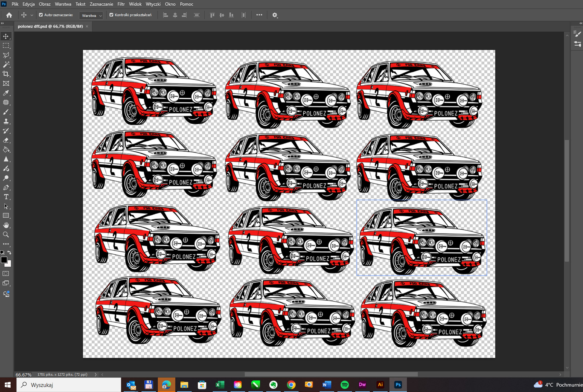
Task: Select the Sharpen triangle tool
Action: coord(6,159)
